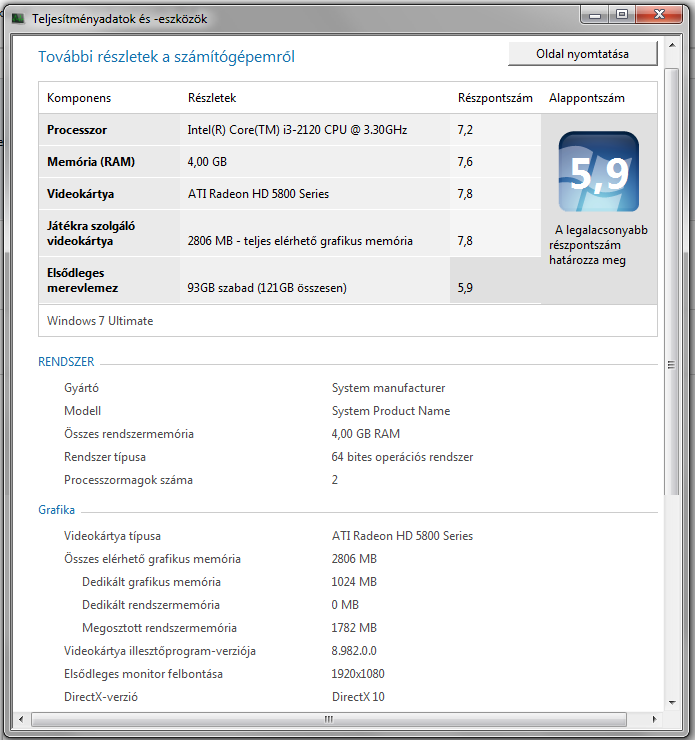
Task: Click the Dedikált rendszermemória label
Action: pos(151,605)
